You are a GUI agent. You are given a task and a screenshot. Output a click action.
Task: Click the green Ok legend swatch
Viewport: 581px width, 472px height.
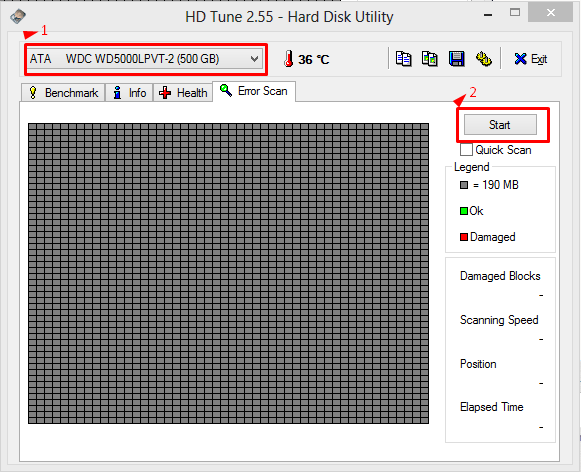coord(464,211)
